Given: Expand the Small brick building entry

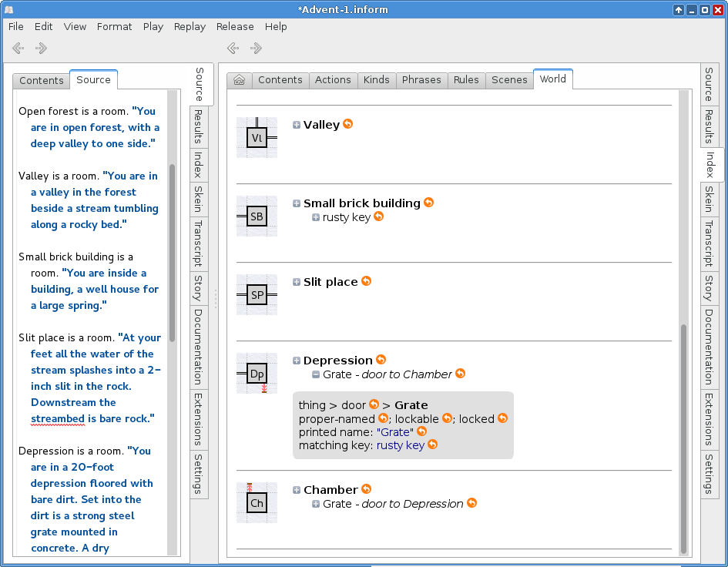Looking at the screenshot, I should [x=297, y=203].
